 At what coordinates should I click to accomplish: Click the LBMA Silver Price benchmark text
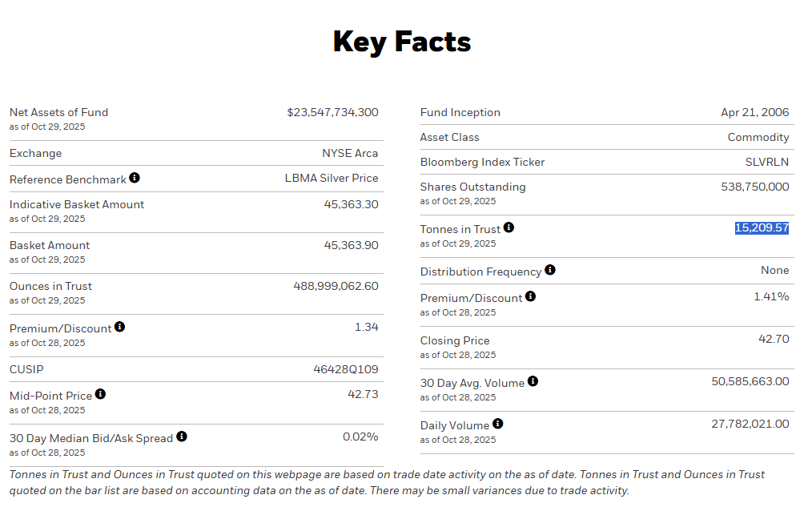(332, 179)
